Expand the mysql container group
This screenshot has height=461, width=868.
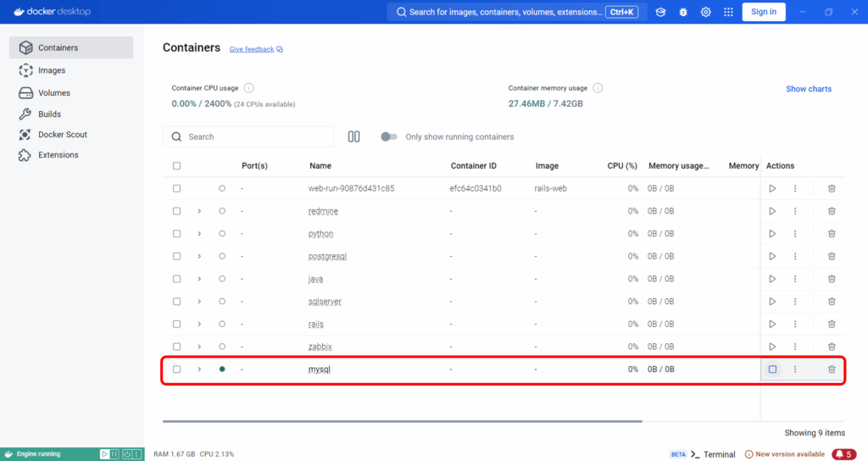click(x=200, y=369)
